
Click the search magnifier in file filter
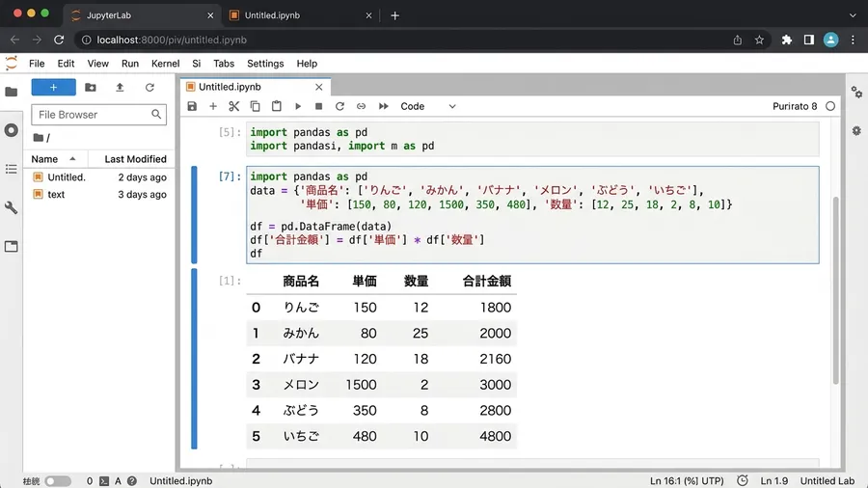coord(156,114)
